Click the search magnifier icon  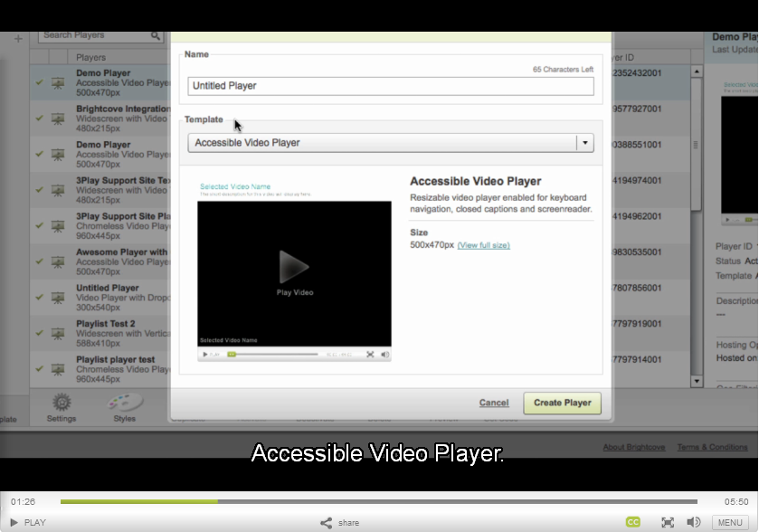pos(156,36)
